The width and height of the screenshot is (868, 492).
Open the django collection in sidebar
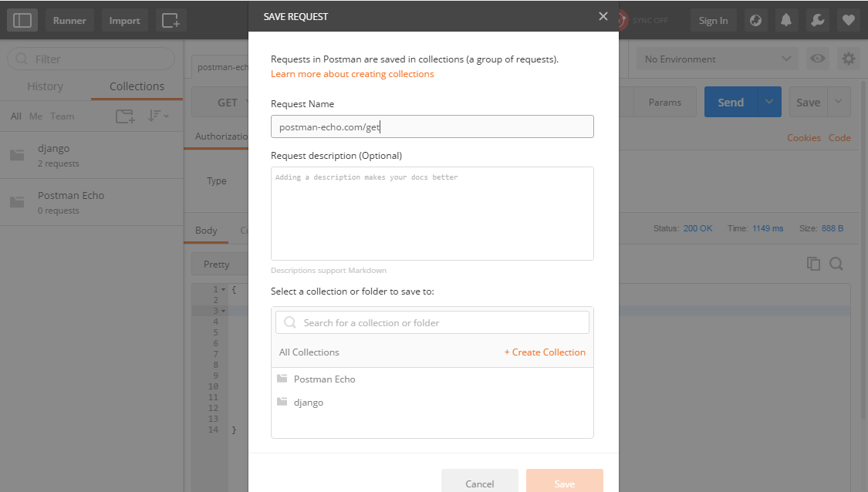pos(91,155)
